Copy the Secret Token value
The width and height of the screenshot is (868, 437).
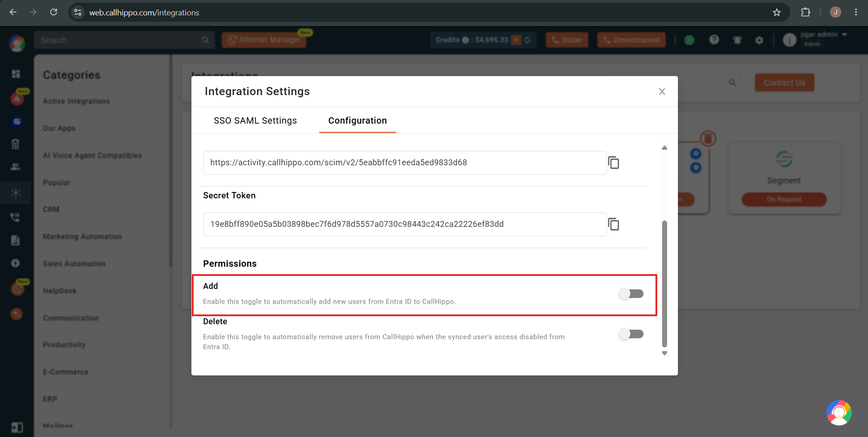[x=614, y=224]
